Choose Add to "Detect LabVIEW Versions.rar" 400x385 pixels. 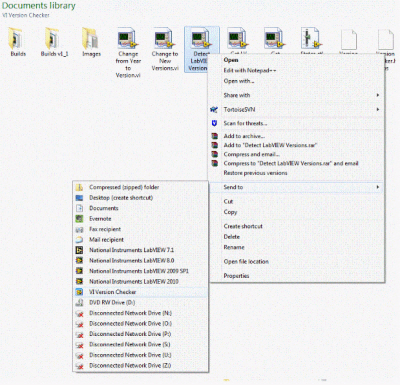[270, 145]
